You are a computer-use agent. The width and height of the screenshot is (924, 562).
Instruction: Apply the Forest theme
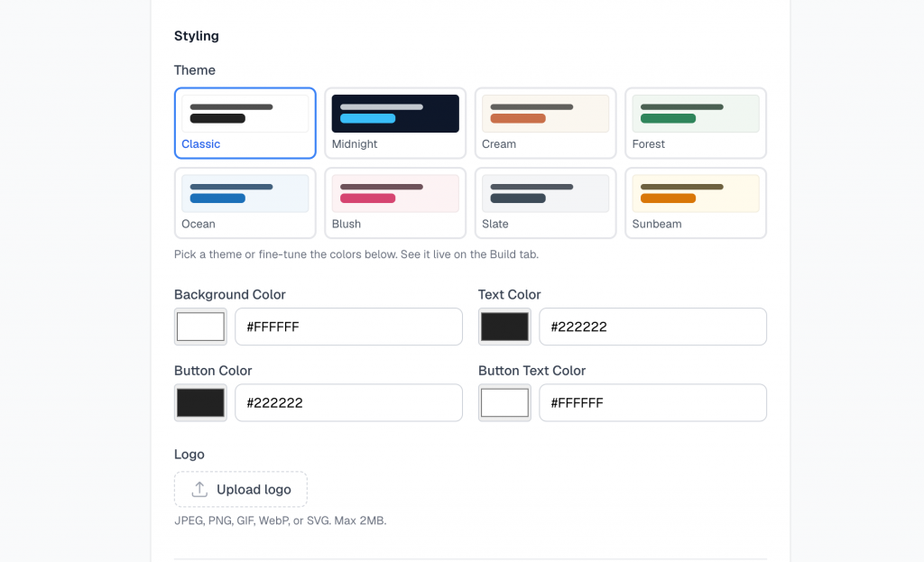pos(696,123)
